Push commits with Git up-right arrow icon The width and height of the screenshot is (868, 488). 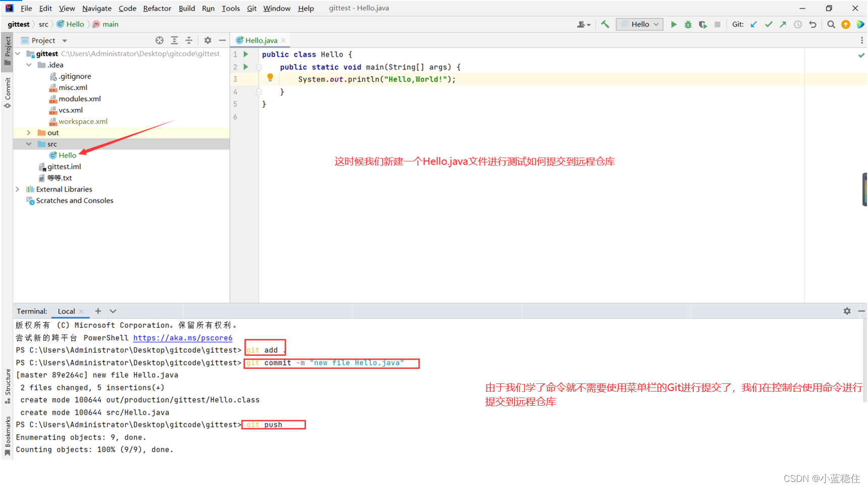pyautogui.click(x=783, y=24)
